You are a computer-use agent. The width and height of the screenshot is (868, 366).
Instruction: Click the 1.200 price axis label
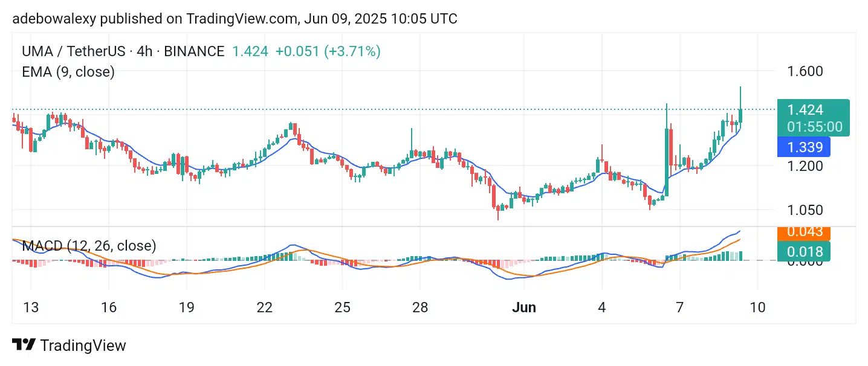pos(805,165)
